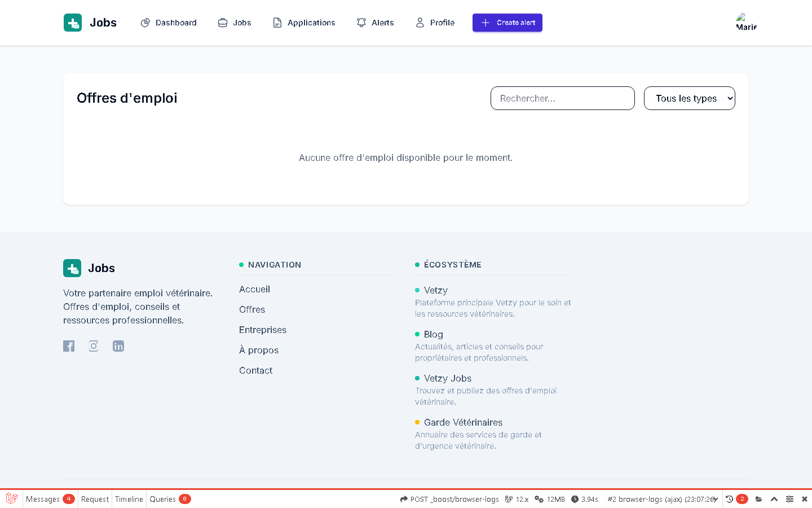Follow the Entreprises footer link

(263, 330)
